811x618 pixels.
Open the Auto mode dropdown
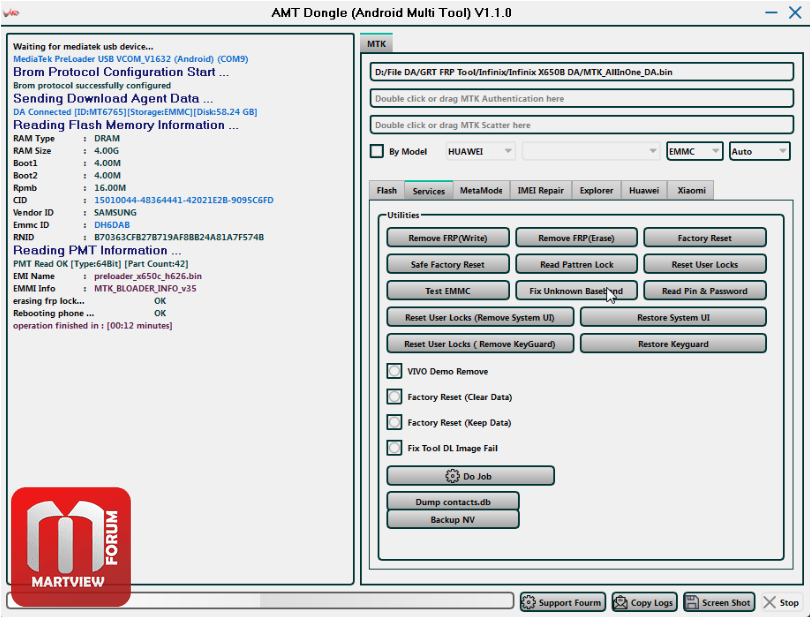coord(760,152)
